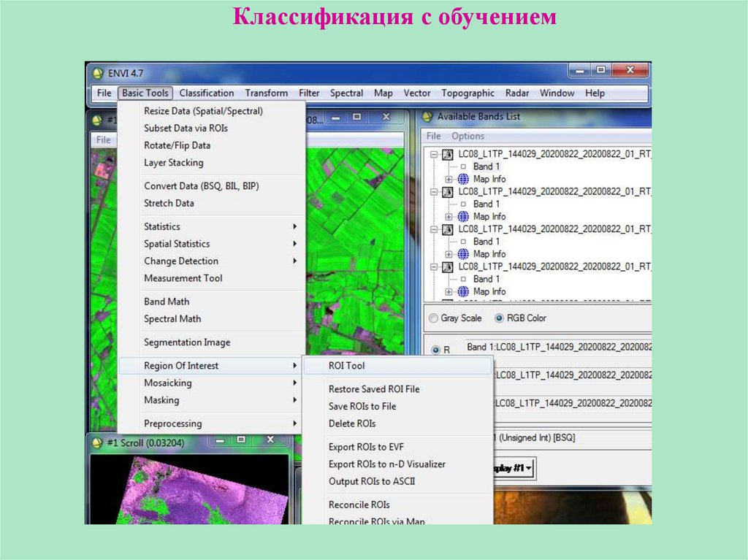Click the #1 Scroll window title icon
This screenshot has height=560, width=748.
pyautogui.click(x=97, y=442)
